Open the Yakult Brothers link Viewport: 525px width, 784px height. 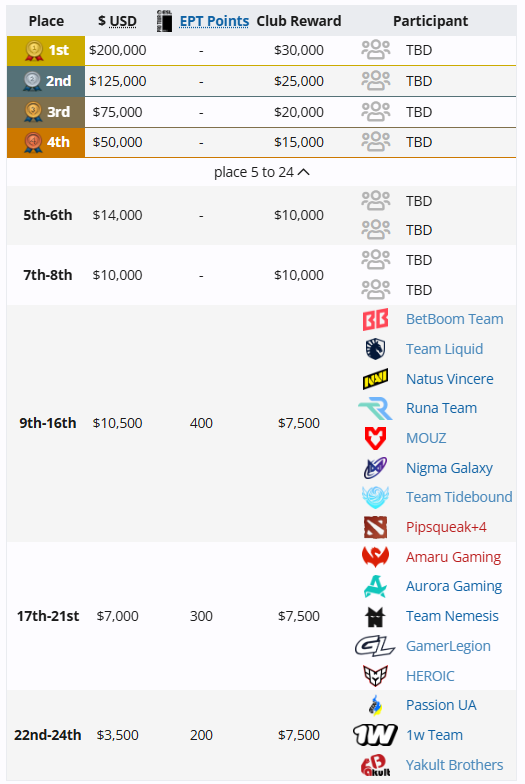pyautogui.click(x=454, y=765)
